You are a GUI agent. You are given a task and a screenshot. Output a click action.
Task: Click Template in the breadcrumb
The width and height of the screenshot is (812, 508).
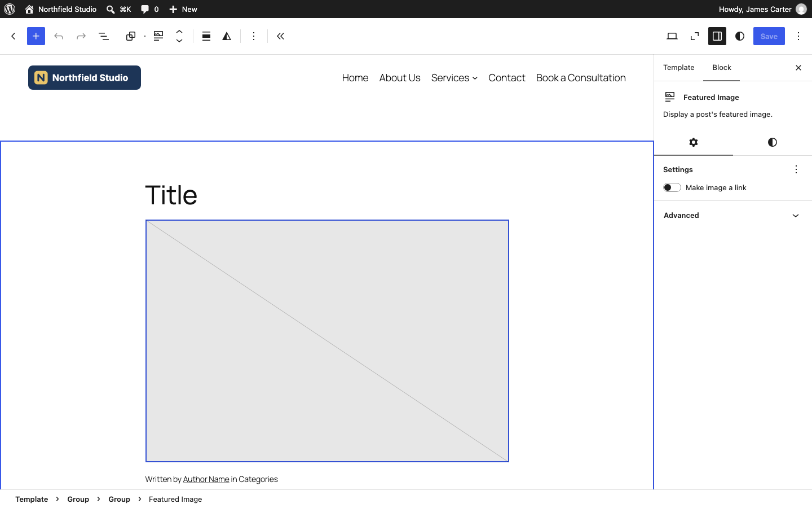click(x=32, y=499)
